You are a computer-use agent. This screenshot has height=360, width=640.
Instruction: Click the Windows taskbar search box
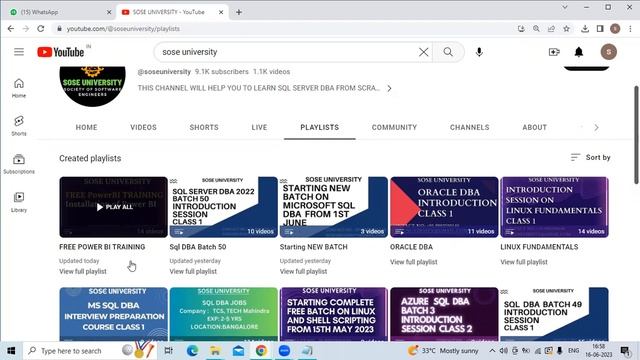[90, 351]
